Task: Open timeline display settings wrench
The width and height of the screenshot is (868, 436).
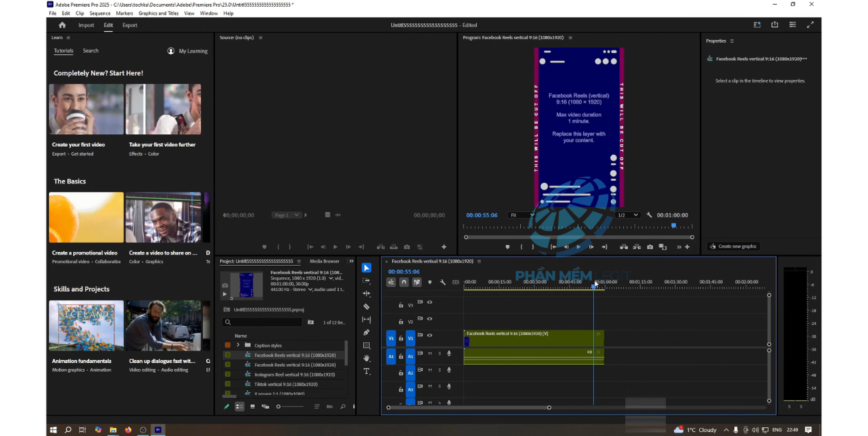Action: pyautogui.click(x=443, y=282)
